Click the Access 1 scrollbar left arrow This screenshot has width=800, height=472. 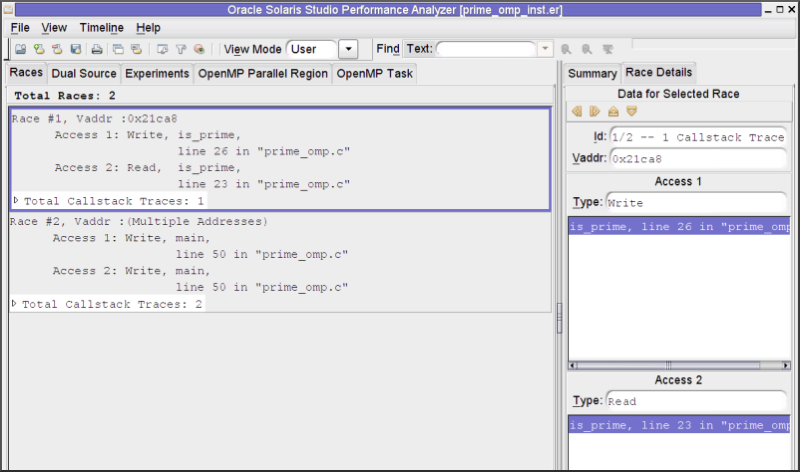coord(572,365)
